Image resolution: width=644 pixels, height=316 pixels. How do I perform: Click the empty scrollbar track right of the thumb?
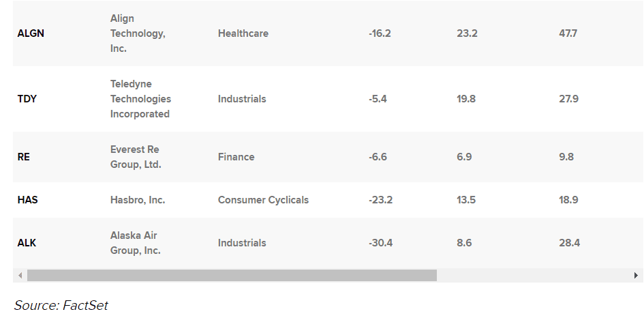[533, 275]
